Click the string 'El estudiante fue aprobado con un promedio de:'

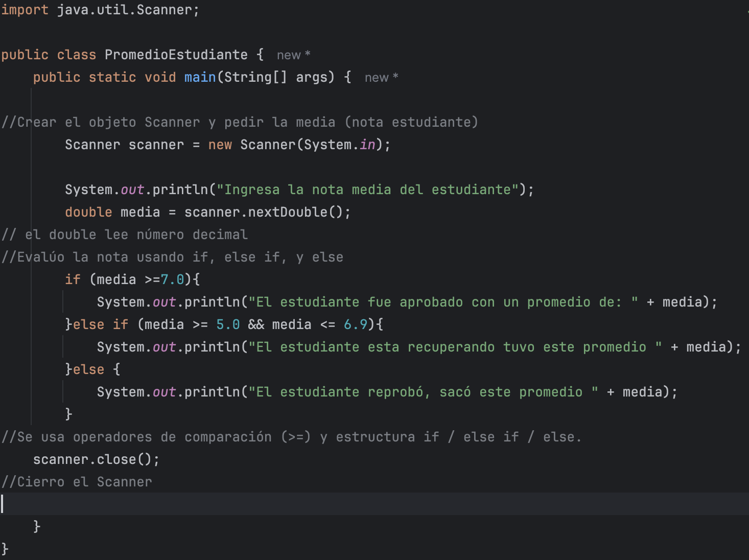point(443,302)
